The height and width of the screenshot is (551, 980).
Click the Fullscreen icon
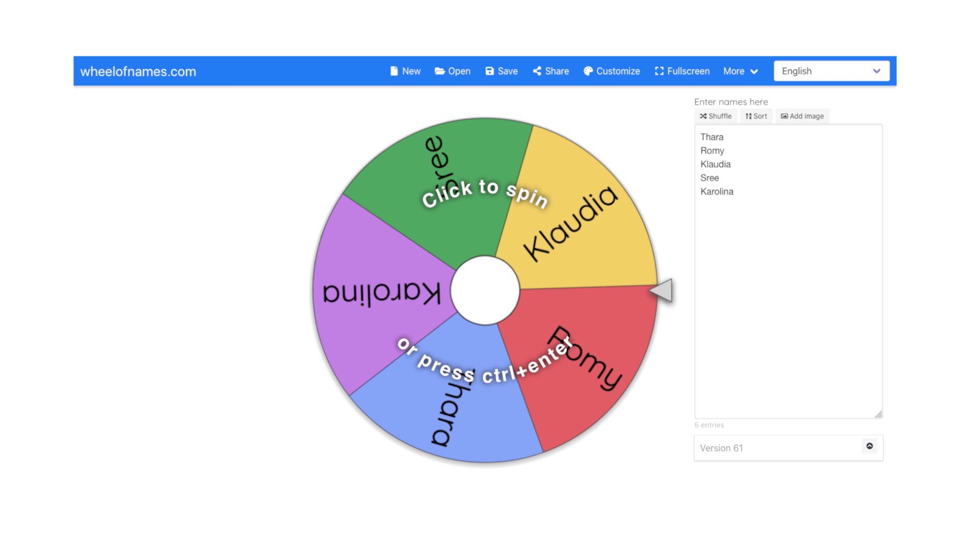(658, 70)
